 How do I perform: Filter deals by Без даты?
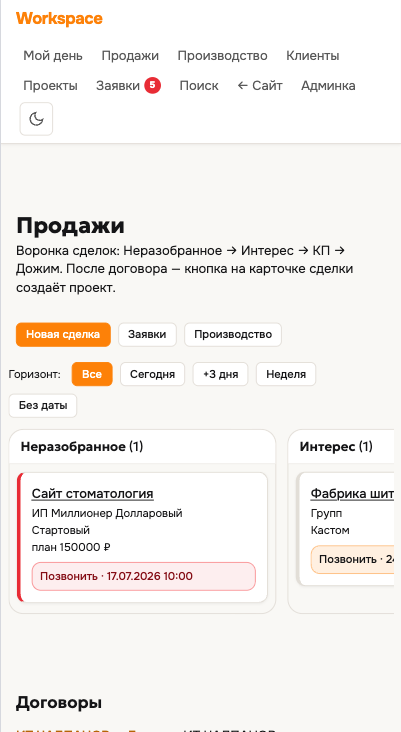click(43, 406)
